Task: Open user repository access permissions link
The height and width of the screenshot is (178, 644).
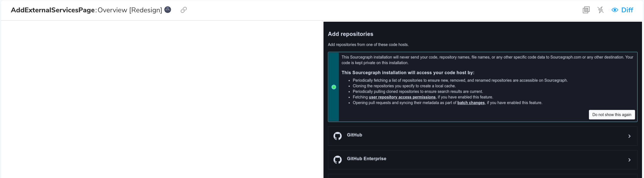Action: pyautogui.click(x=402, y=97)
